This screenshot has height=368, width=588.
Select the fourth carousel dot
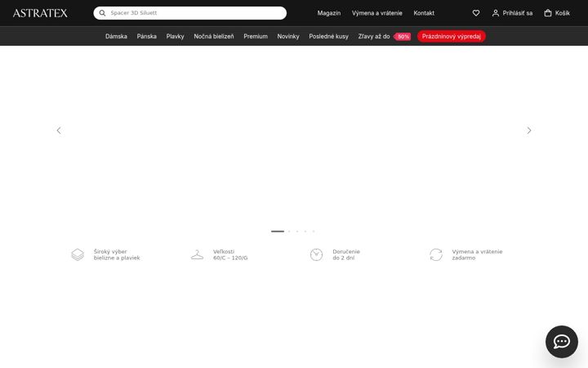305,231
